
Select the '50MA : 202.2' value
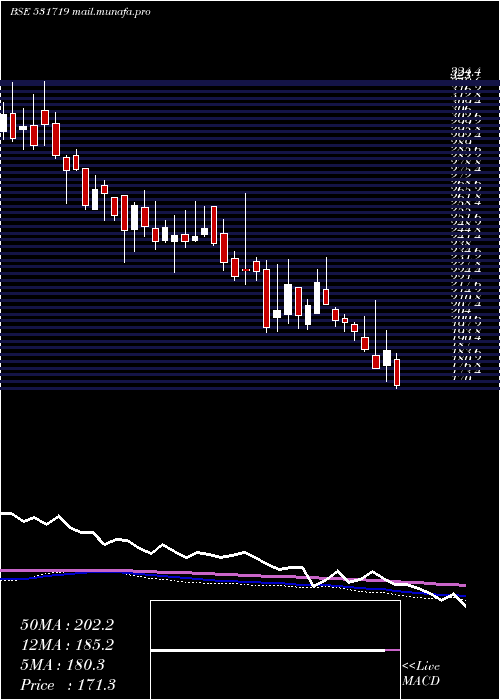coord(67,625)
